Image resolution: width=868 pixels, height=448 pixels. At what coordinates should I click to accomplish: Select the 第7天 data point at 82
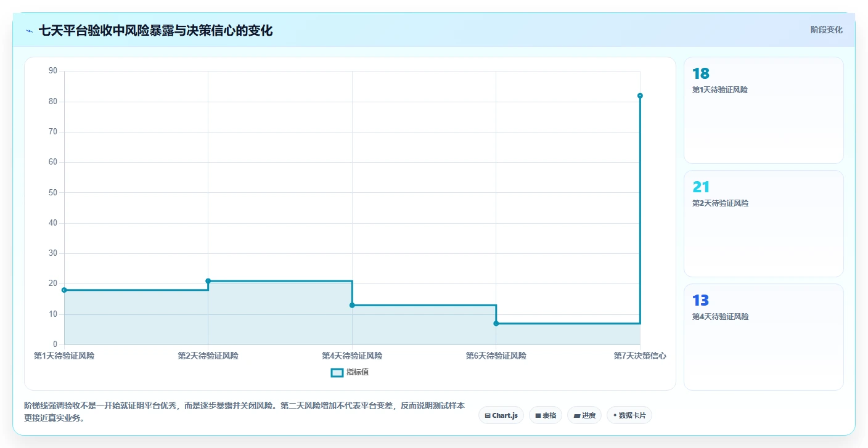click(x=640, y=96)
